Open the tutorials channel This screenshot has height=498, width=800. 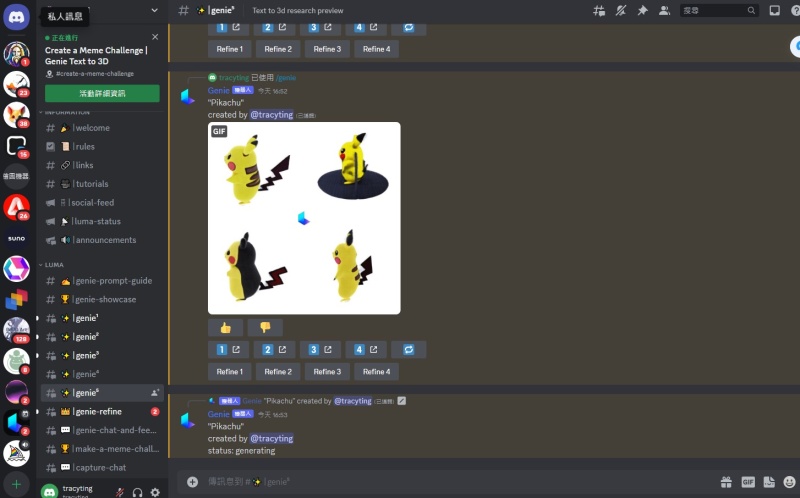pos(102,184)
